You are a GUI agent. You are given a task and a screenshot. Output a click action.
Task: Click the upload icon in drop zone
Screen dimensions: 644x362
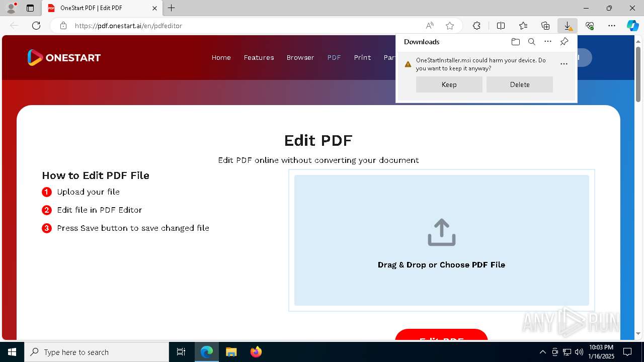[442, 232]
